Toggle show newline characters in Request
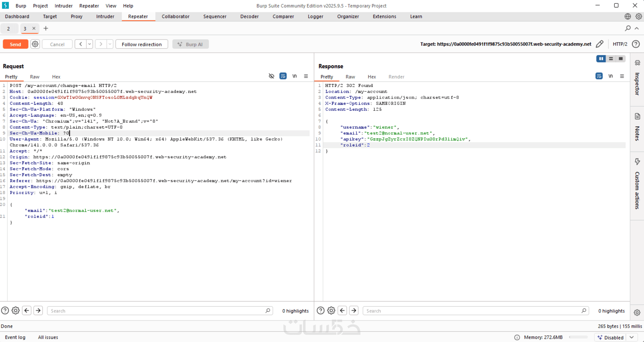Image resolution: width=644 pixels, height=342 pixels. [x=294, y=76]
